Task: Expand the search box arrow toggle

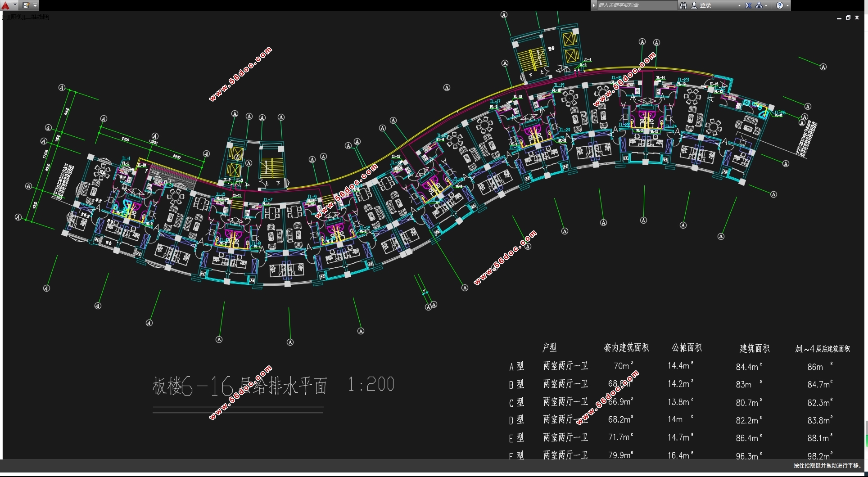Action: [594, 5]
